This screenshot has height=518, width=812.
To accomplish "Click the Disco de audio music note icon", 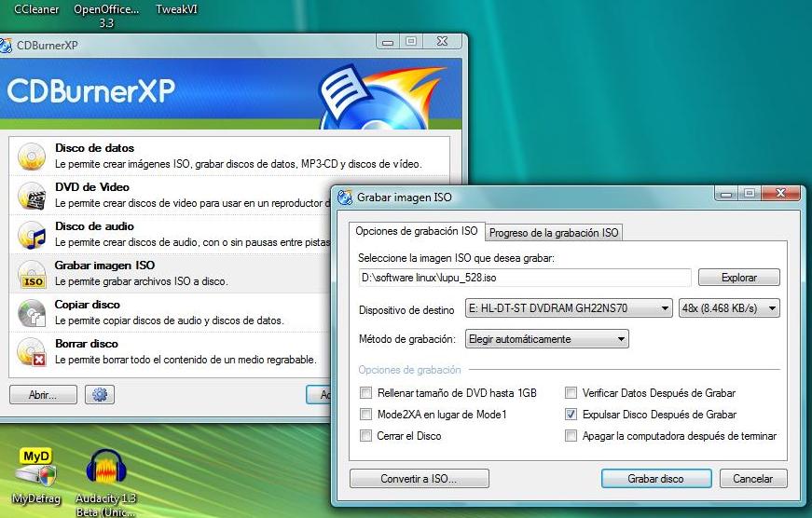I will tap(32, 235).
